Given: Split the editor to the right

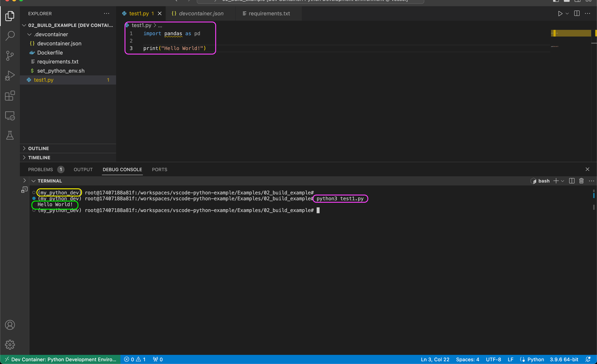Looking at the screenshot, I should pyautogui.click(x=577, y=14).
